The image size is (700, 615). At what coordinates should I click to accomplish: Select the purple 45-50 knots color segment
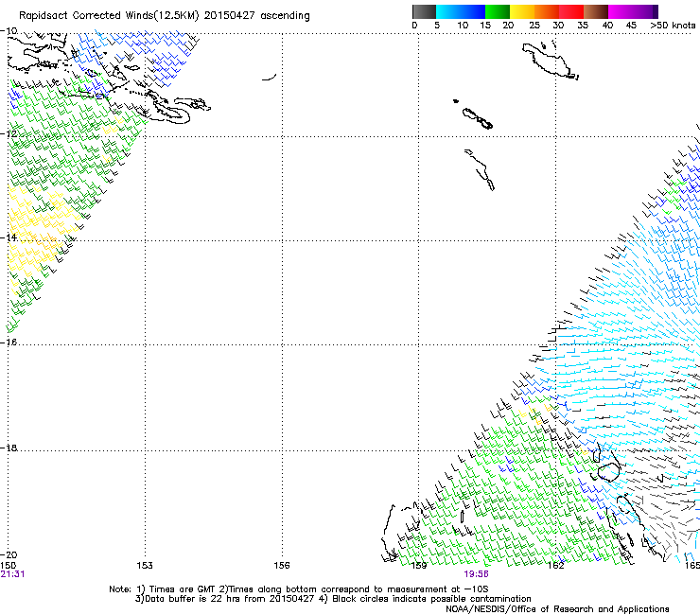(645, 11)
